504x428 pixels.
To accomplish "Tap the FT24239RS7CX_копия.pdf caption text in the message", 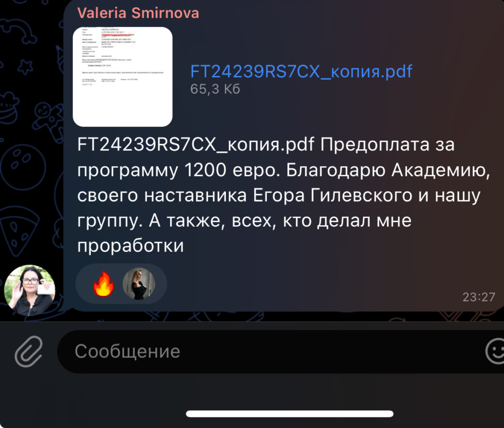I will click(196, 144).
